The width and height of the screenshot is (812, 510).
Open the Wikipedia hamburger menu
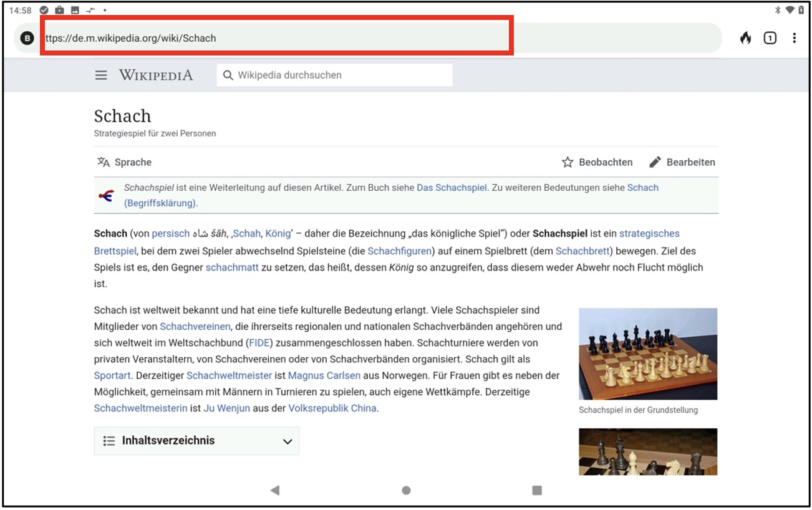pos(101,75)
